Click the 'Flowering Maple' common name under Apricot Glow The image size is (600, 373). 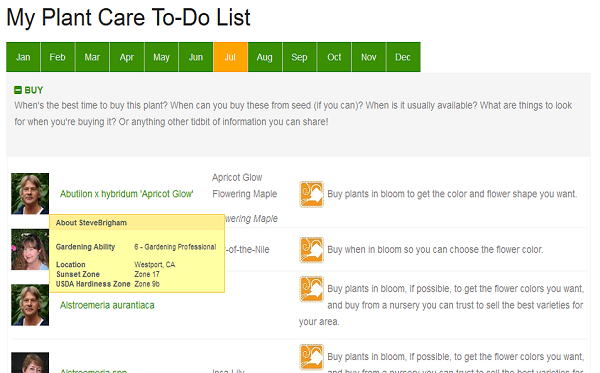tap(245, 194)
